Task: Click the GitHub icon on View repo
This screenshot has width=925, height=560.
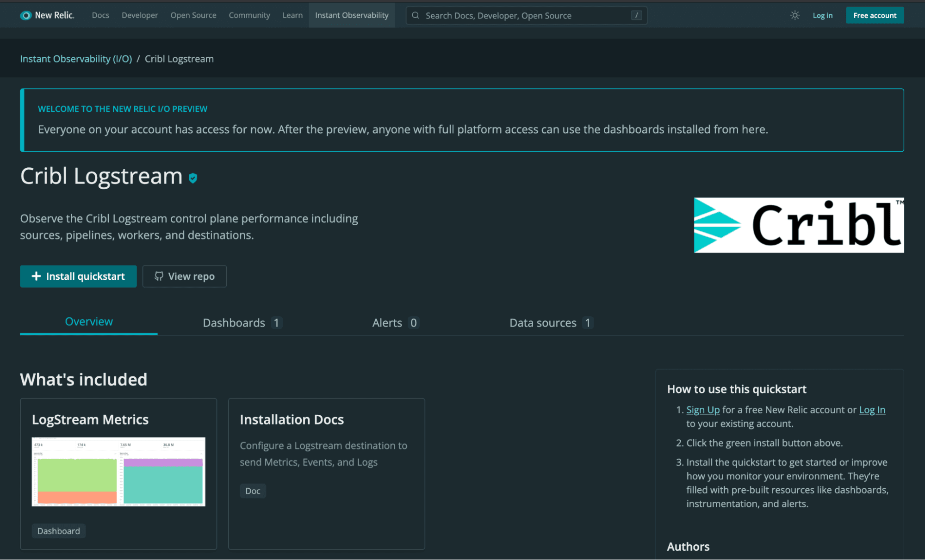Action: click(159, 276)
